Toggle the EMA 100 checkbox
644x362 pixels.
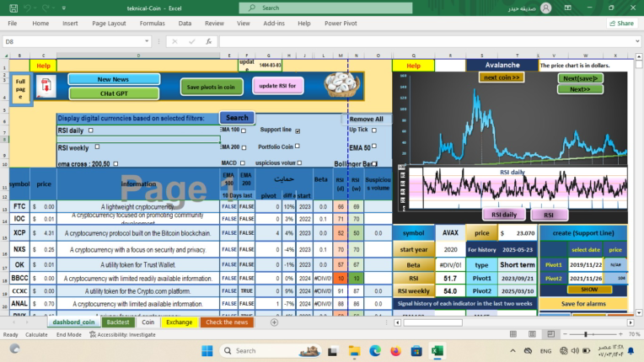[244, 130]
